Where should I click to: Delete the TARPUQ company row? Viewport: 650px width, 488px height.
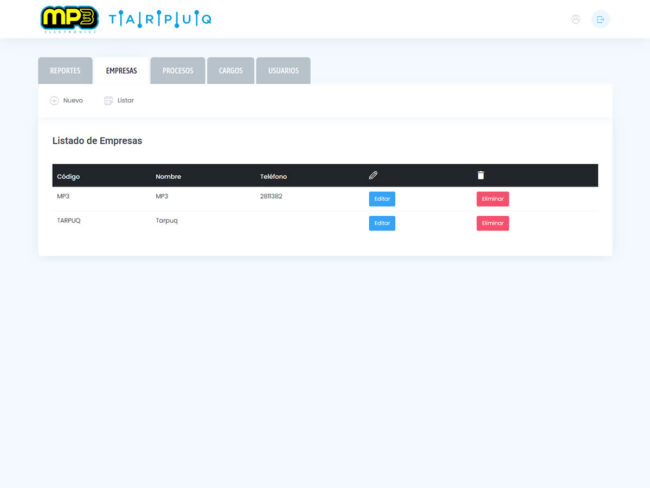pos(492,223)
